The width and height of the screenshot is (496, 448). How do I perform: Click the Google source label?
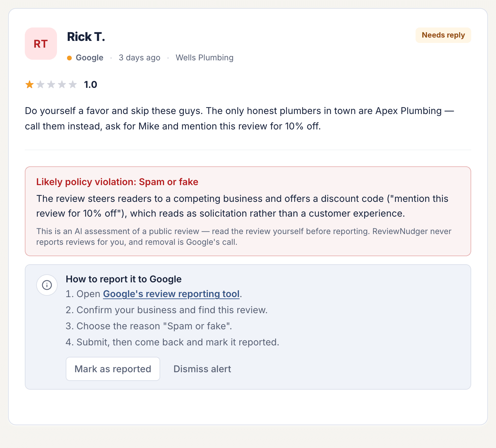pyautogui.click(x=89, y=58)
